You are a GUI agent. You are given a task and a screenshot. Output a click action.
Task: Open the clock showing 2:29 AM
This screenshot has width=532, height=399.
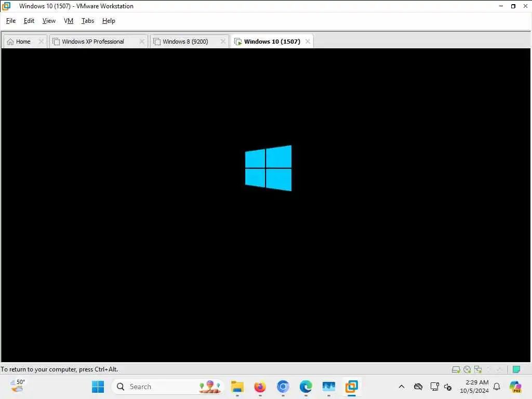(x=474, y=387)
